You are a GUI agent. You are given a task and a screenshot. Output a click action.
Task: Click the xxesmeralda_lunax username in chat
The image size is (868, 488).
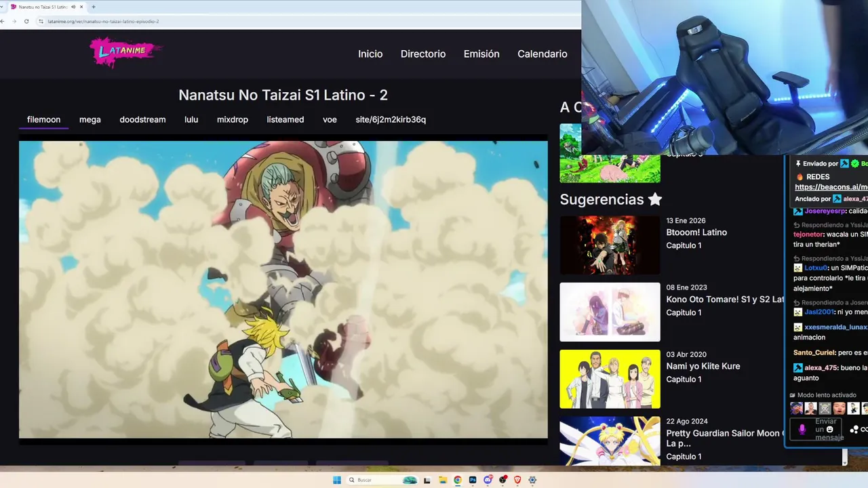coord(836,327)
